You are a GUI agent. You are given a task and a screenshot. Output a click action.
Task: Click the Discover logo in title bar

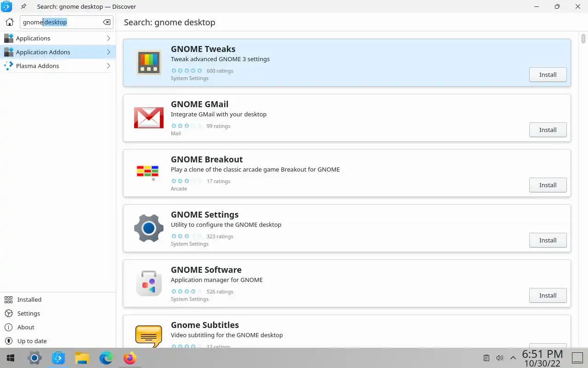tap(7, 6)
